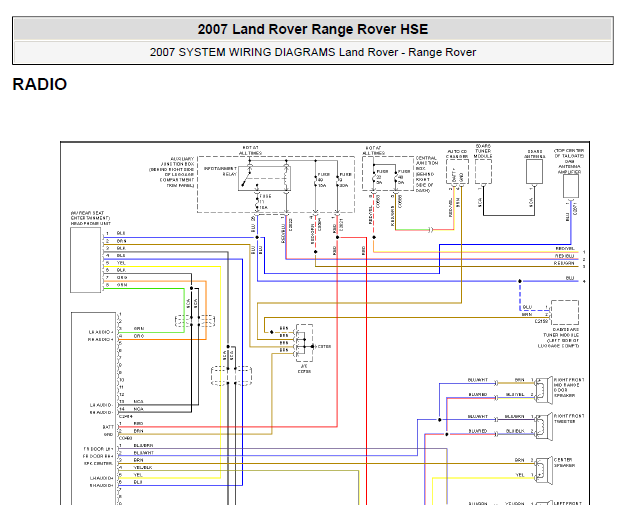
Task: Click the AUXILIARY JUNCTION BOX description text
Action: tap(172, 172)
